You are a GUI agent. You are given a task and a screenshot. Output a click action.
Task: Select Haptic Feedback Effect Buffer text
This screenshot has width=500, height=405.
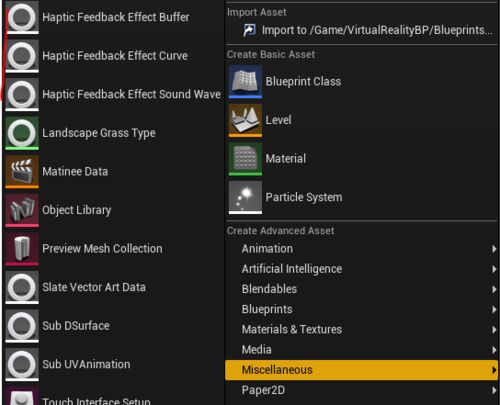click(116, 17)
